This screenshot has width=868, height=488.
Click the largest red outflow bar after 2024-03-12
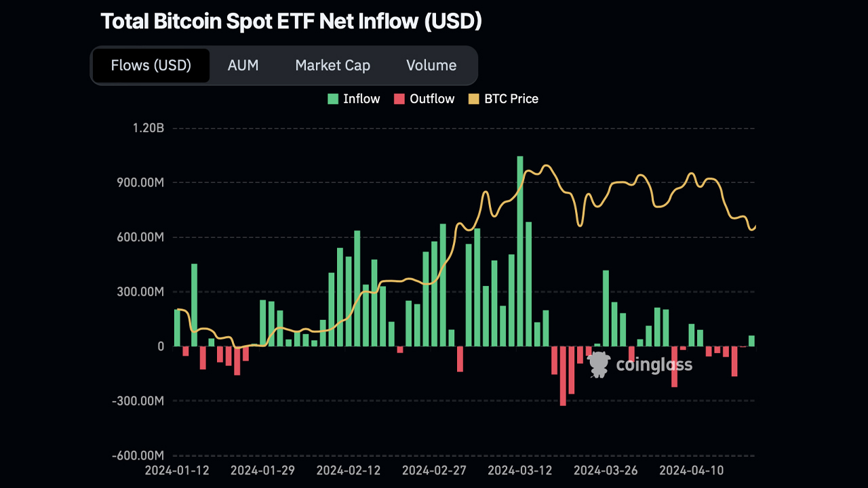pos(563,376)
